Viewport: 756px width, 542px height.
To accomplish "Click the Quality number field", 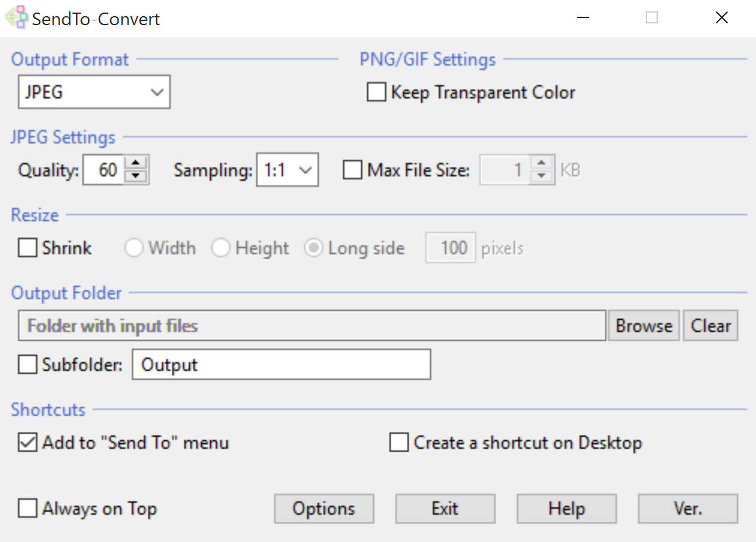I will (104, 170).
